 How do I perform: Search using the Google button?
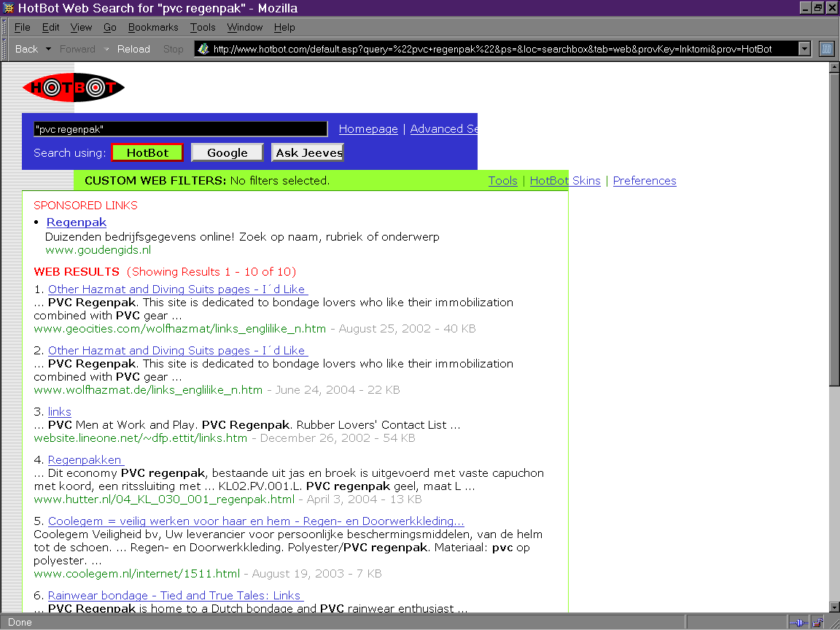(227, 152)
